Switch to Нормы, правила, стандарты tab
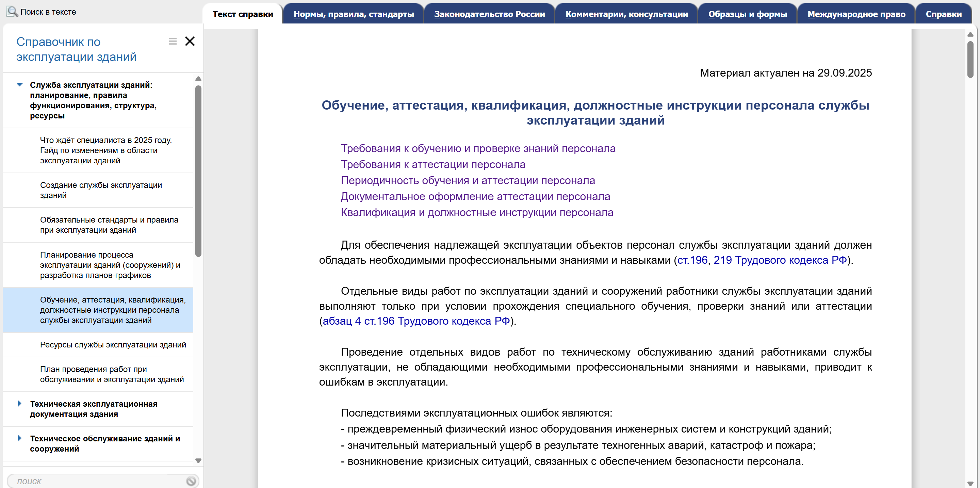The width and height of the screenshot is (980, 488). click(x=354, y=14)
